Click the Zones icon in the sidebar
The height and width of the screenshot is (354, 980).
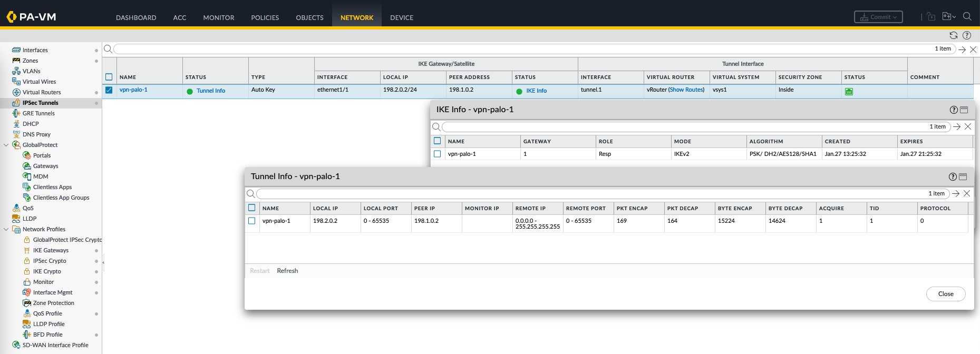point(16,61)
